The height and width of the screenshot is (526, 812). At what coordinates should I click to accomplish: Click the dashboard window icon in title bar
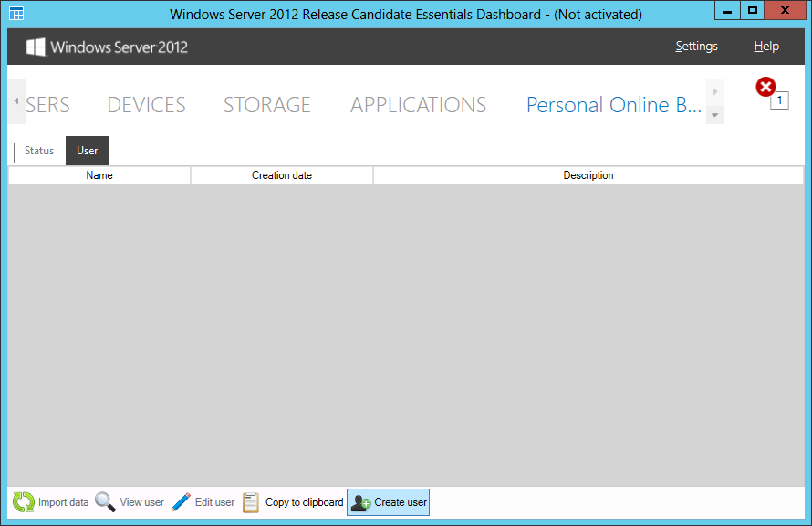coord(16,14)
